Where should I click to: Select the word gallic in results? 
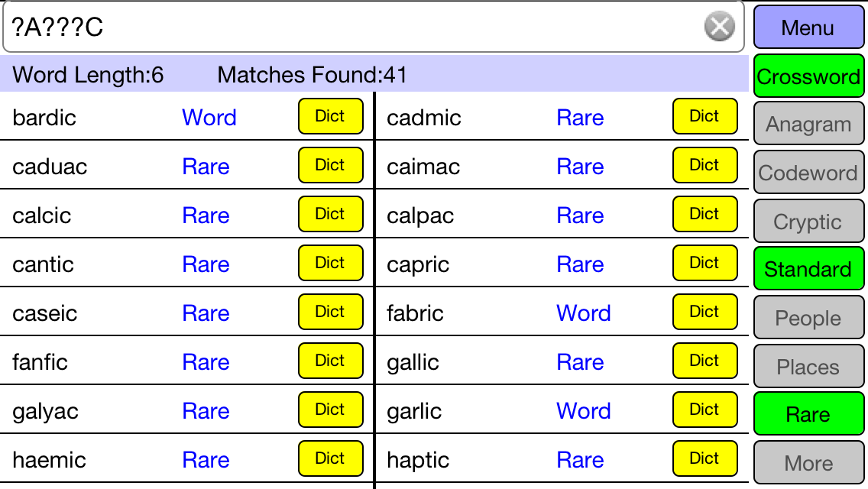[x=413, y=362]
